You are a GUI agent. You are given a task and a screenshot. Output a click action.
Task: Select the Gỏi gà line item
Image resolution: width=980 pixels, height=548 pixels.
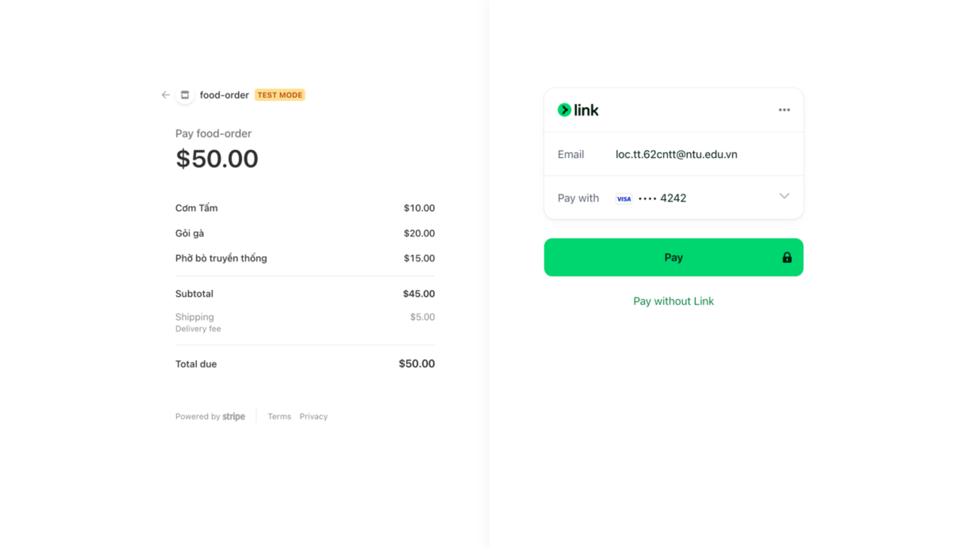tap(305, 234)
